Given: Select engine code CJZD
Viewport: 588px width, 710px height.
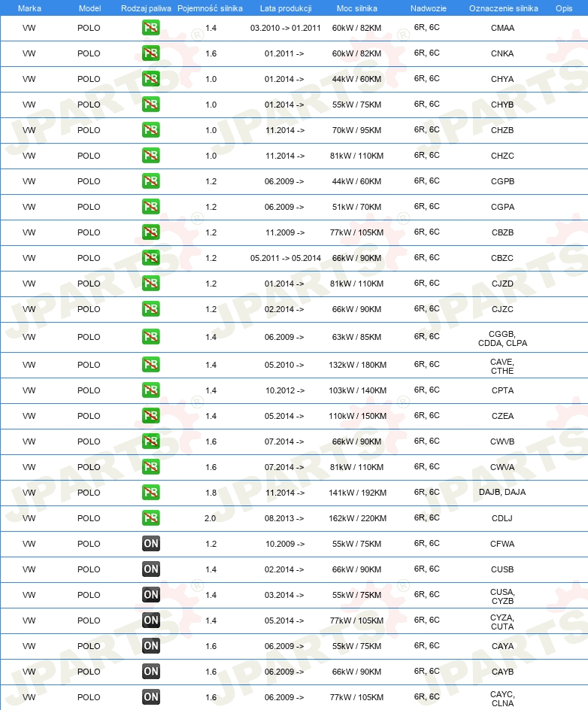Looking at the screenshot, I should click(502, 284).
